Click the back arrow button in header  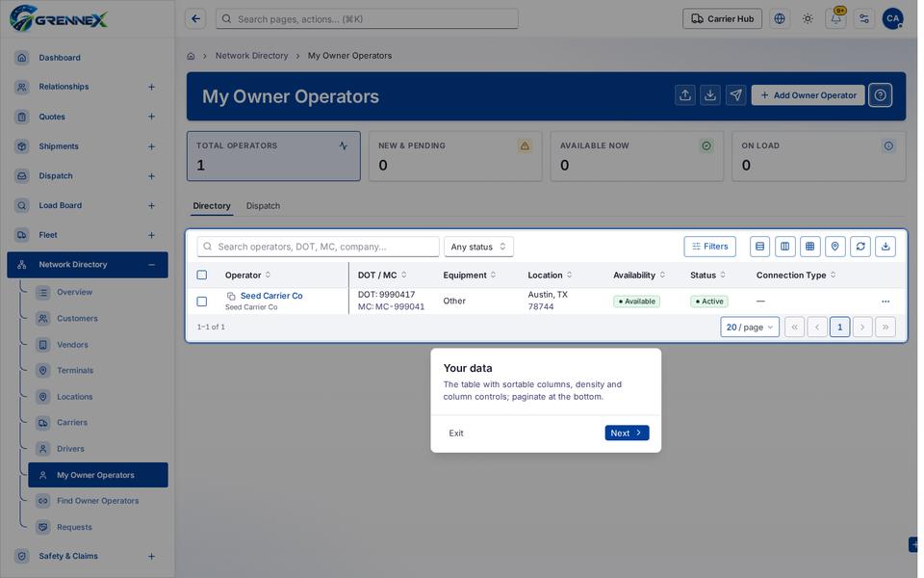pos(195,19)
